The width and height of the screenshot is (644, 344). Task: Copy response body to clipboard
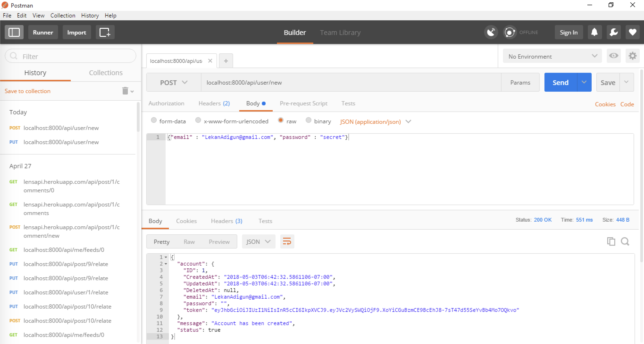[x=611, y=242]
